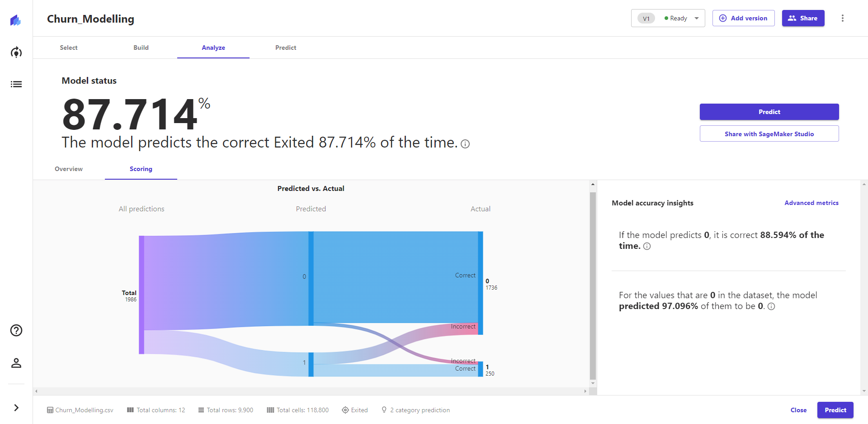Screen dimensions: 868x424
Task: Open the datasets list icon in sidebar
Action: [16, 84]
